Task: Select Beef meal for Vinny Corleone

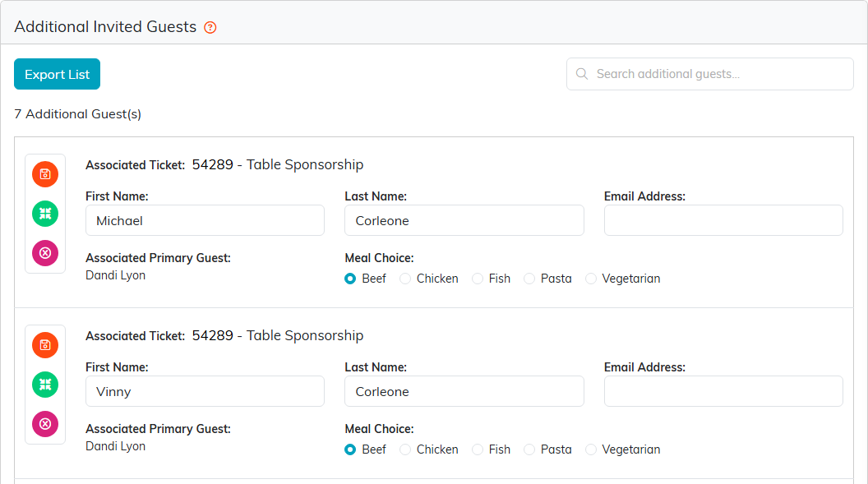Action: click(350, 449)
